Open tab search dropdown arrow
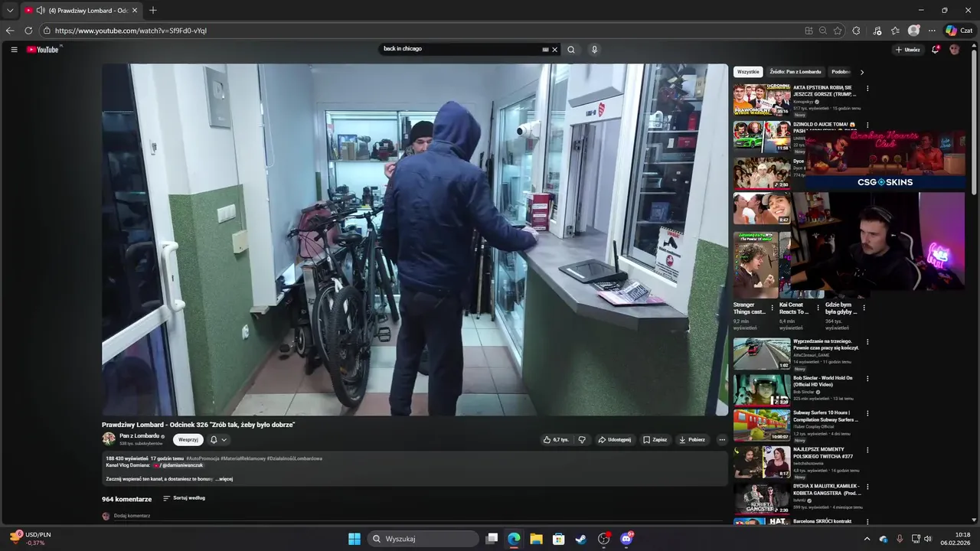 click(10, 10)
